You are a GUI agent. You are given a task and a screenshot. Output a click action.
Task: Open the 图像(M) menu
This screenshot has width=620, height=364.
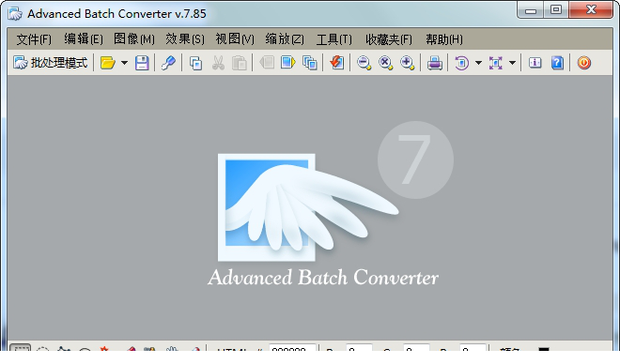click(x=134, y=39)
